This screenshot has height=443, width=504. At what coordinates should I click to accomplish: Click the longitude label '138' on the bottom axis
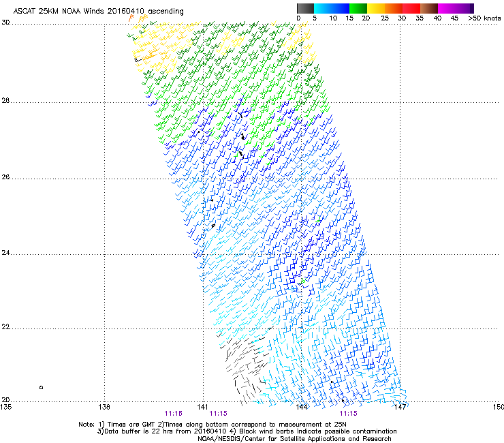(104, 407)
